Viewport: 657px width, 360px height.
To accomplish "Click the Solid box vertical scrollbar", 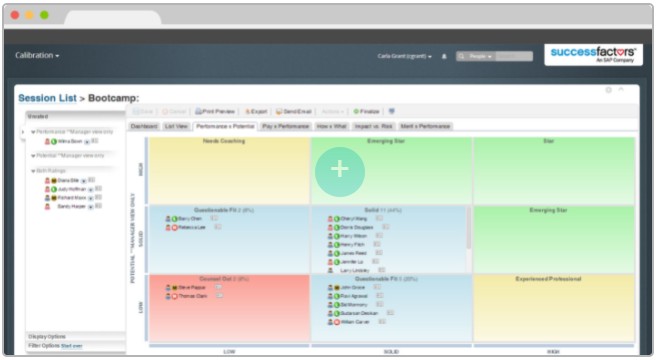I will 468,228.
